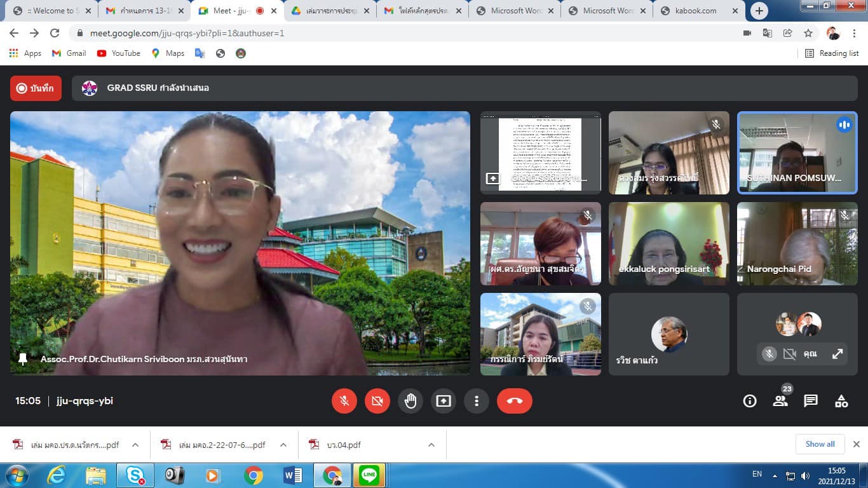Click the red leave call button
This screenshot has width=868, height=488.
point(514,401)
